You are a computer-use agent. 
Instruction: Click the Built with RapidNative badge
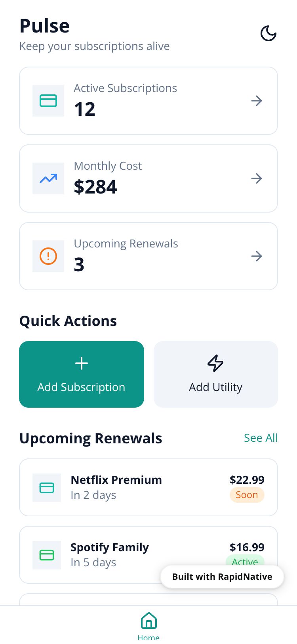point(222,577)
